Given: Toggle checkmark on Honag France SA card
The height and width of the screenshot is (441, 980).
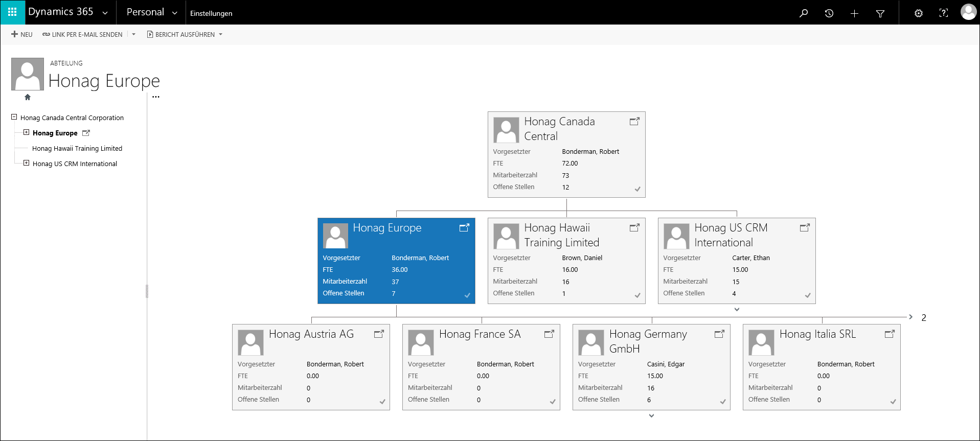Looking at the screenshot, I should [553, 402].
